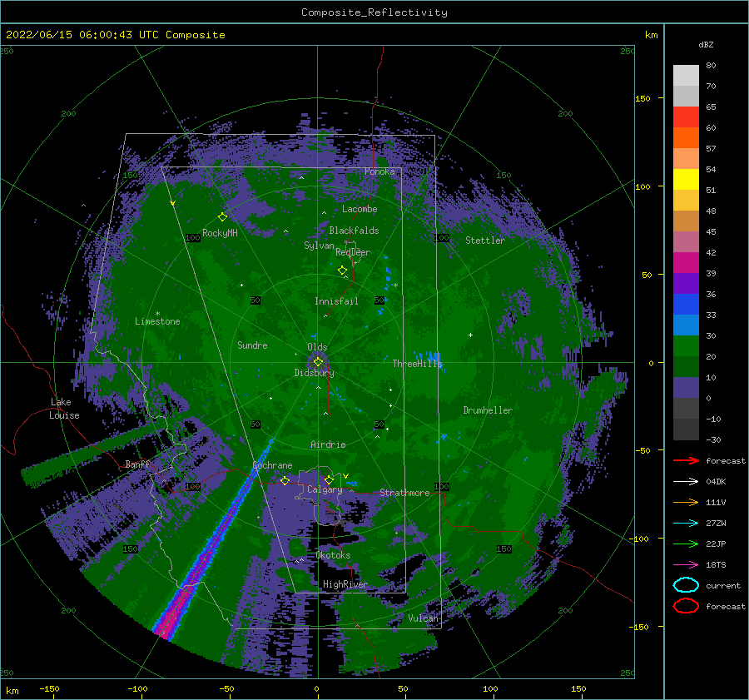The image size is (749, 700).
Task: Click the red forecast arrow in the legend
Action: tap(686, 460)
